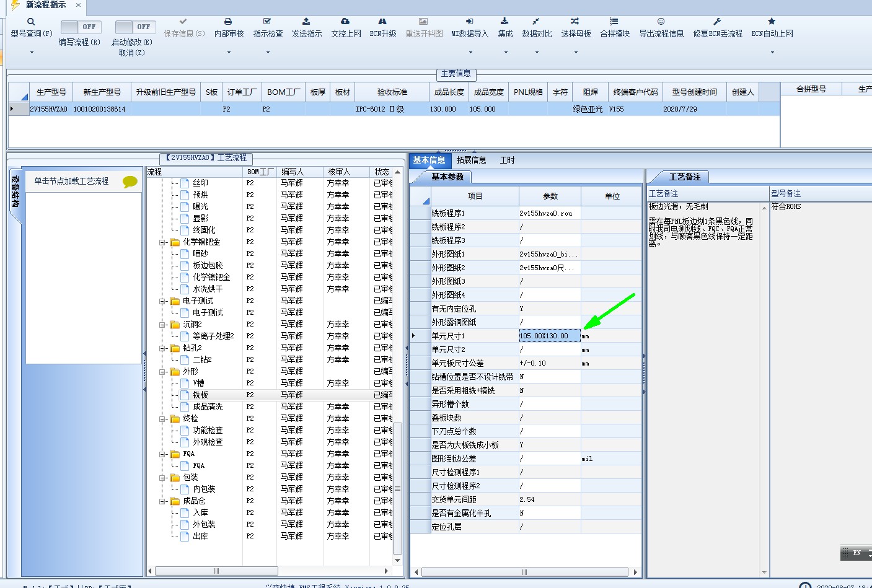Viewport: 872px width, 588px height.
Task: Click the 发送指示 upload icon
Action: (x=306, y=21)
